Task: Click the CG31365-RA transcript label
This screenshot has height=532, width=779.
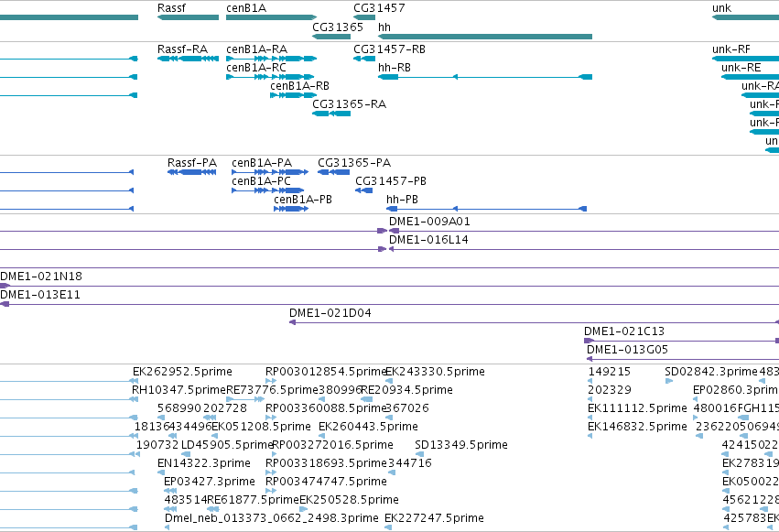Action: (349, 104)
